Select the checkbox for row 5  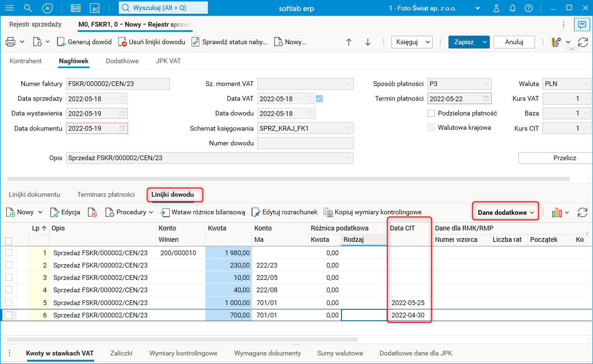pyautogui.click(x=9, y=303)
